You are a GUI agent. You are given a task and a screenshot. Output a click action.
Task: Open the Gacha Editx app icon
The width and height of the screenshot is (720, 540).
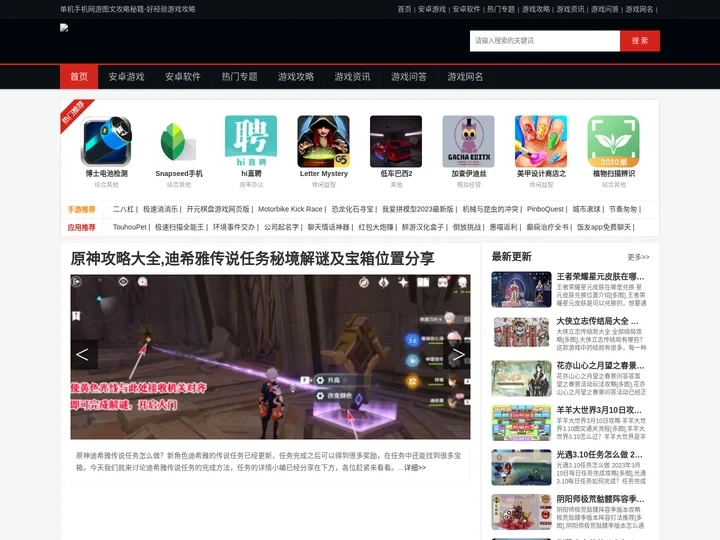point(469,141)
